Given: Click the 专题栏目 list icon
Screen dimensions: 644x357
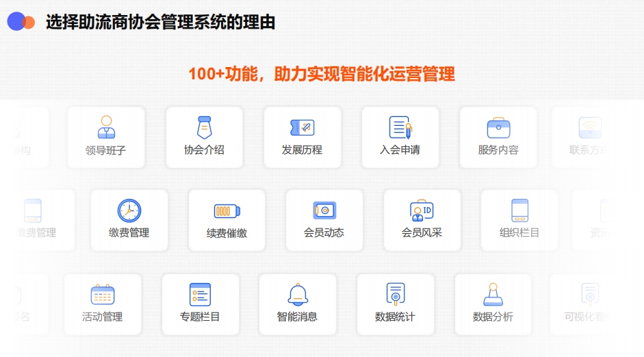Looking at the screenshot, I should point(200,295).
